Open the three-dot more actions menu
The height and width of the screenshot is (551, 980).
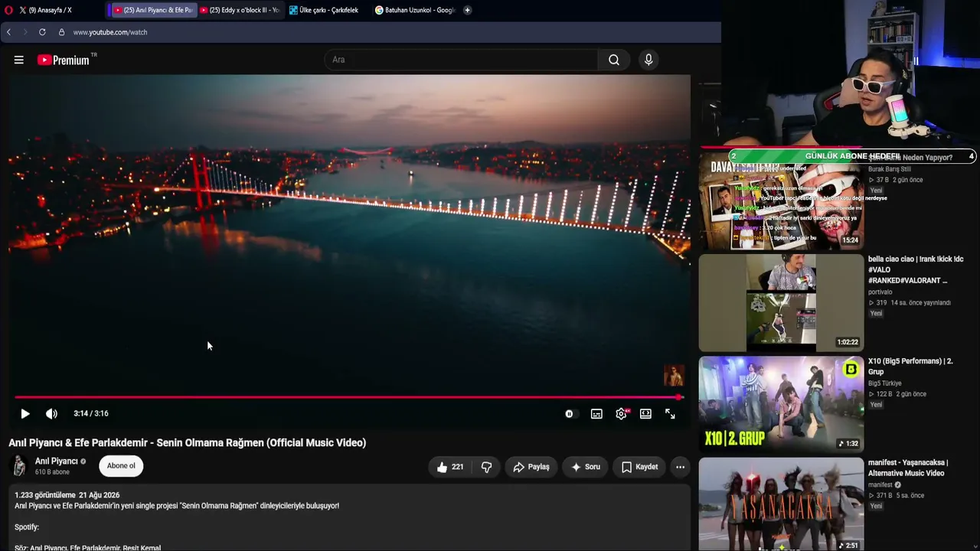[680, 467]
